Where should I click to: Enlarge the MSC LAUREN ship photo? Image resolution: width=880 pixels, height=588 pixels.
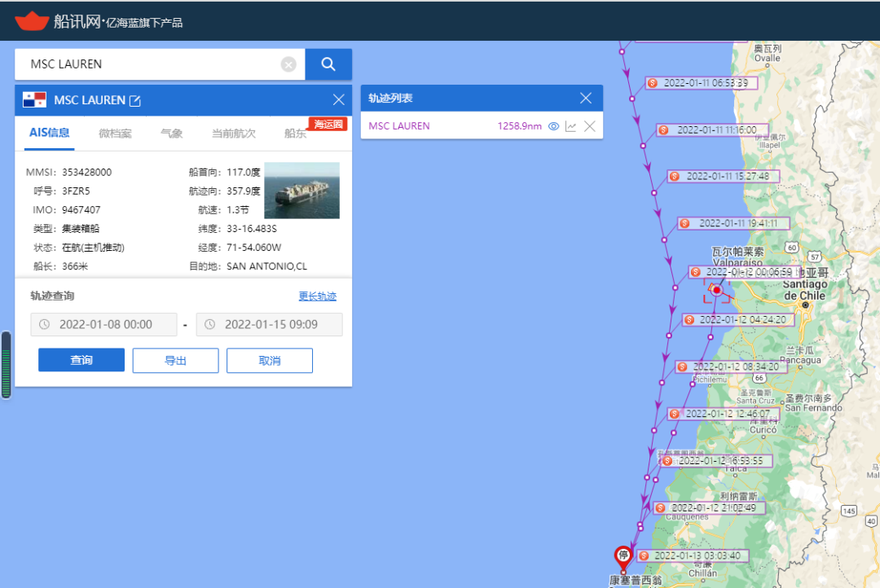tap(302, 191)
